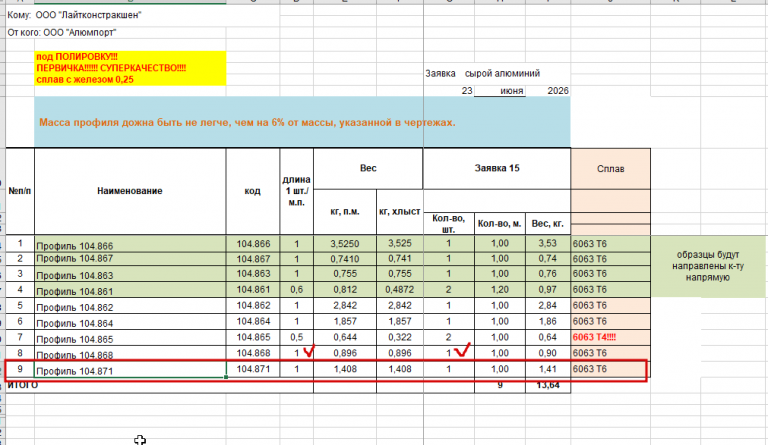Click the length cell '0,6' for Профиль 104.861
This screenshot has height=445, width=768.
coord(296,290)
